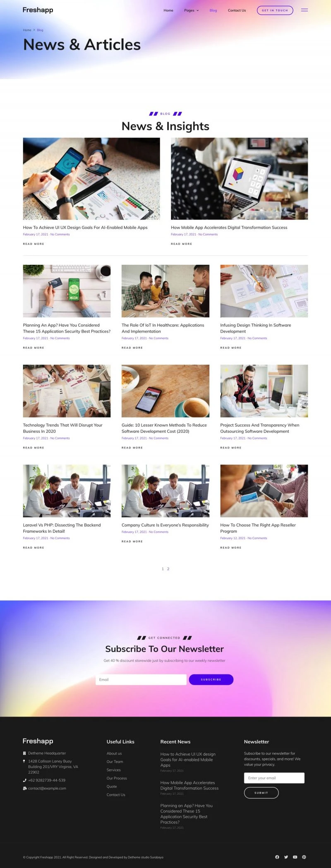Open Pinterest icon in footer
Image resolution: width=331 pixels, height=868 pixels.
coord(304,857)
